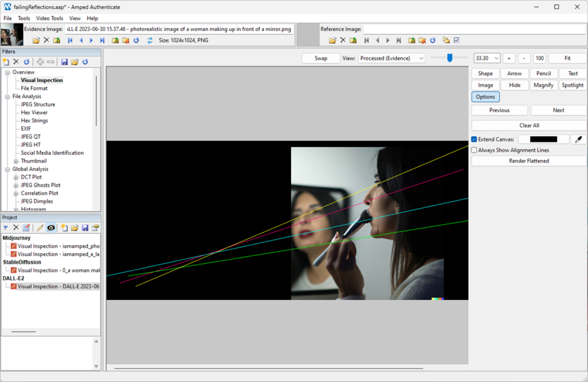588x382 pixels.
Task: Click yellow pencil icon in Project toolbar
Action: 40,228
